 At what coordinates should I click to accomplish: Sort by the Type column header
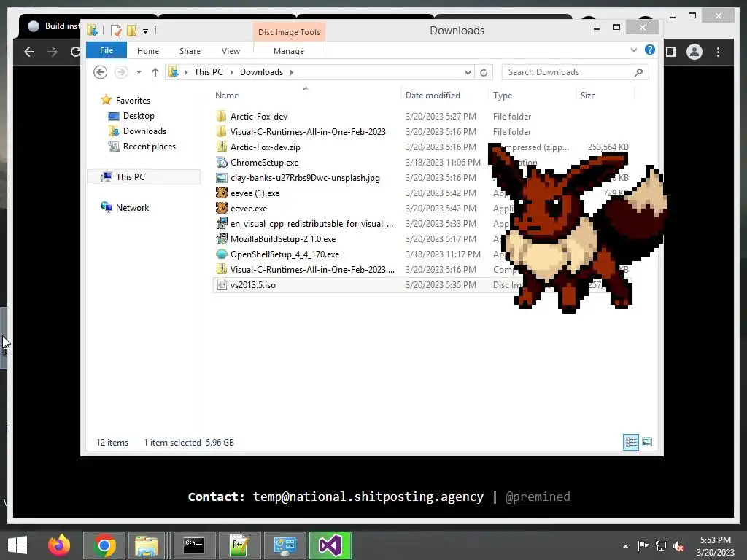pos(503,96)
